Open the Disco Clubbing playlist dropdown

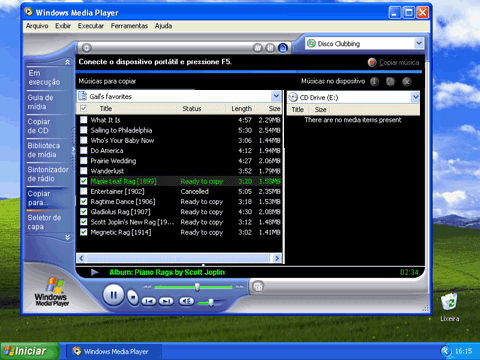419,43
